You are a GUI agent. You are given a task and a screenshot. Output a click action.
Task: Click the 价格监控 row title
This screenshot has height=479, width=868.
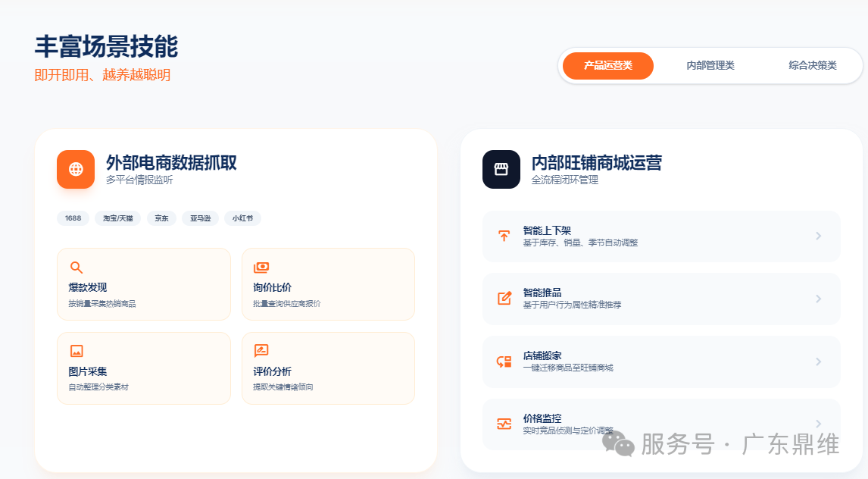542,418
